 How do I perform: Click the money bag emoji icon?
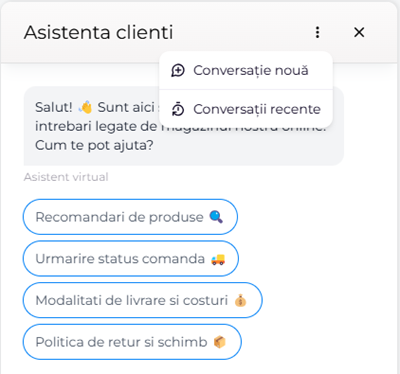(240, 301)
